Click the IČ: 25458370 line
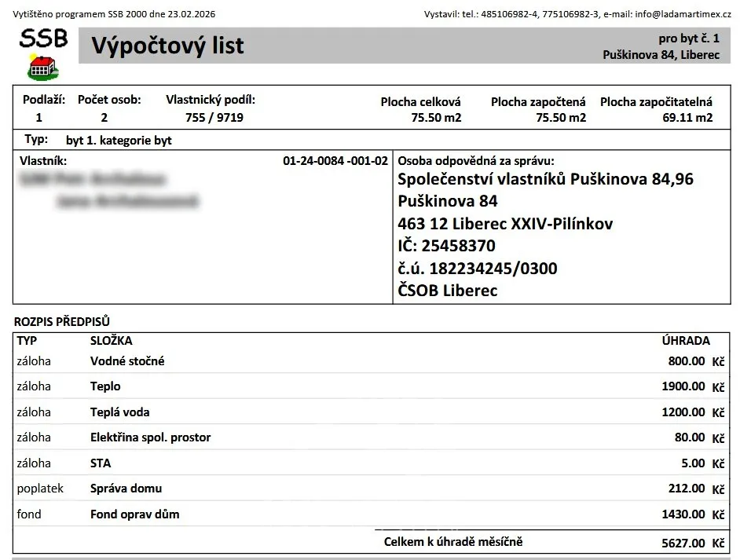 (446, 246)
